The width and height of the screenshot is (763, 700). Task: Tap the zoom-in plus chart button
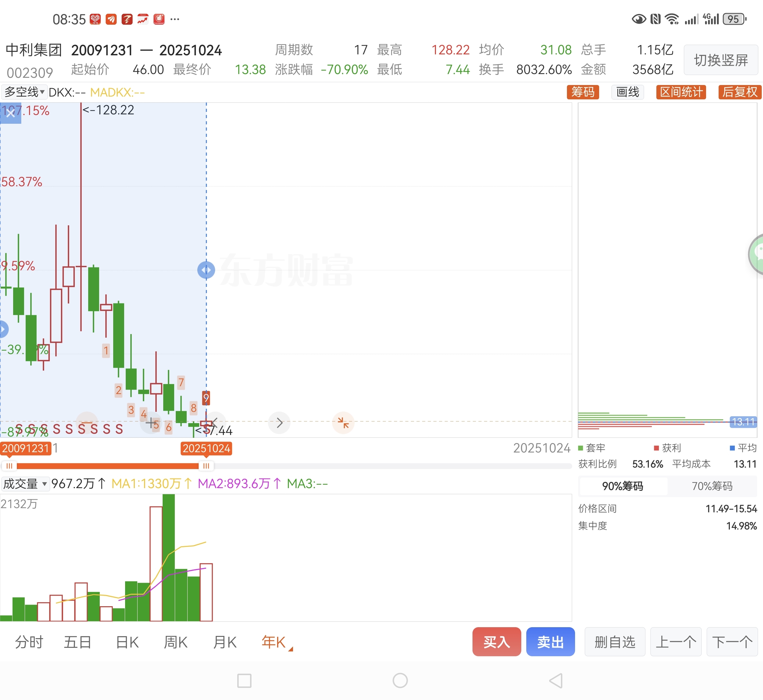pos(151,422)
